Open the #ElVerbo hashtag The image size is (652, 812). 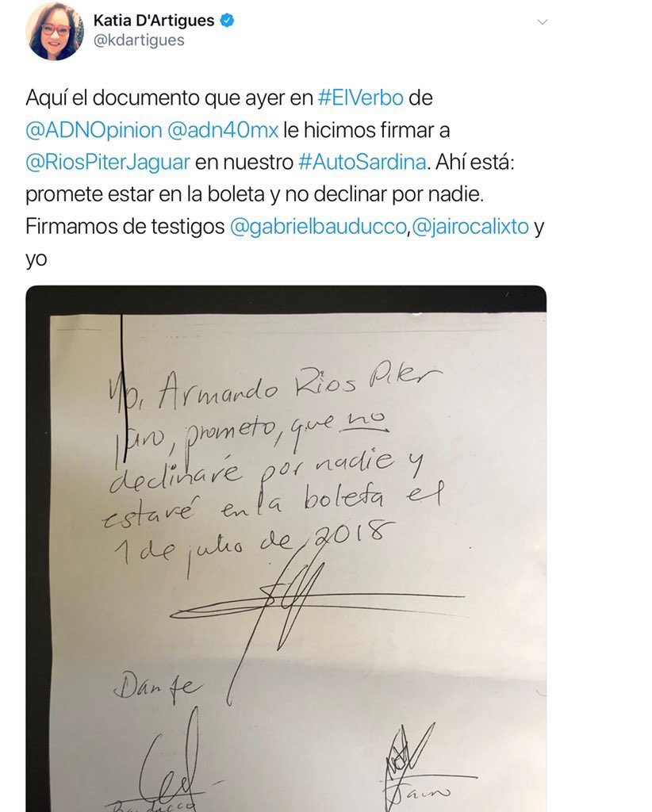coord(360,98)
